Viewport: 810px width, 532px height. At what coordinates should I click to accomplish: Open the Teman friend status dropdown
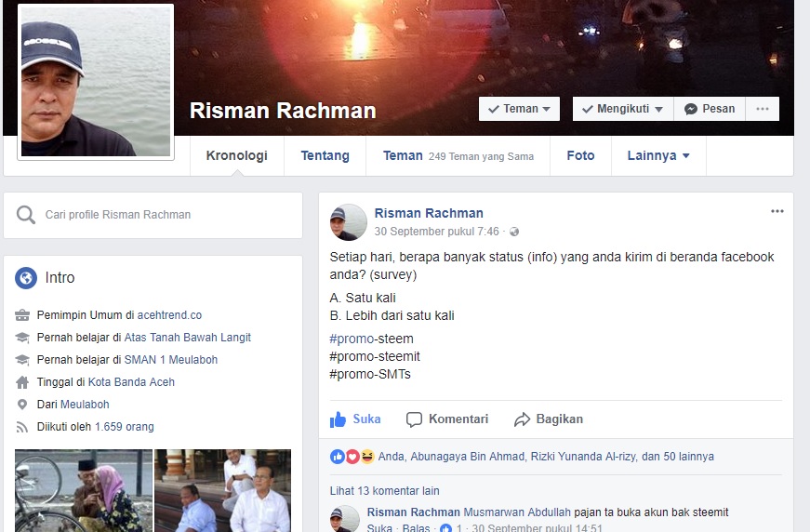519,109
